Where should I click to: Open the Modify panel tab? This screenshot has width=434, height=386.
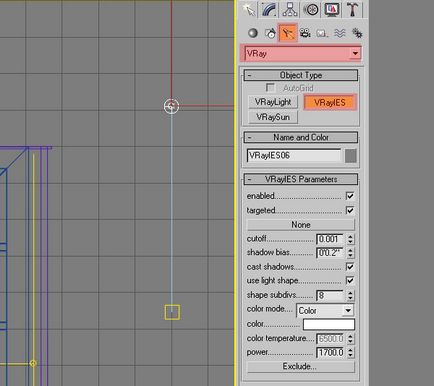click(269, 9)
